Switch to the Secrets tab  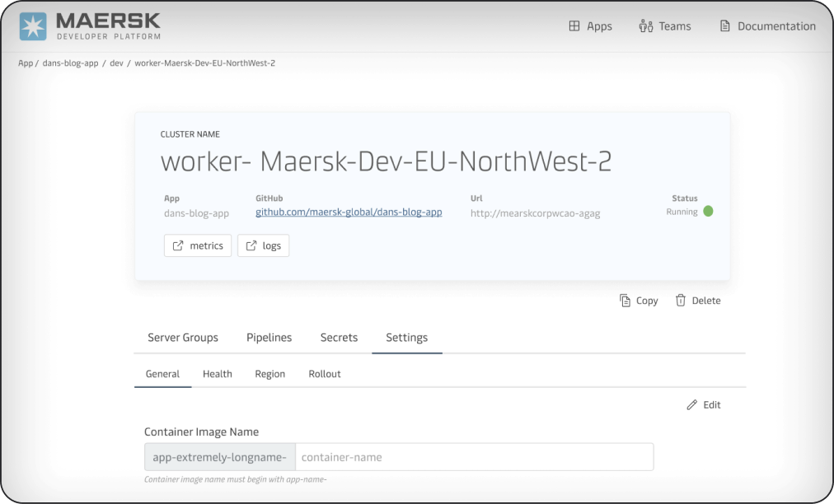click(339, 338)
